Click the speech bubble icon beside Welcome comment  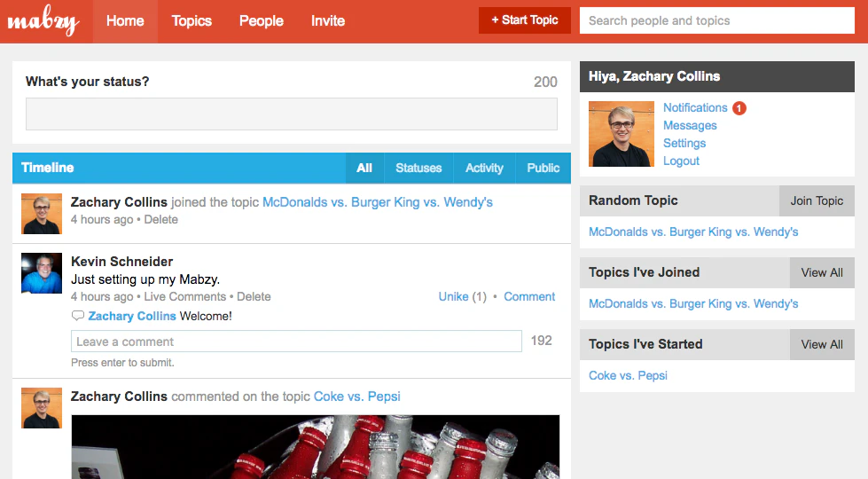[x=77, y=316]
